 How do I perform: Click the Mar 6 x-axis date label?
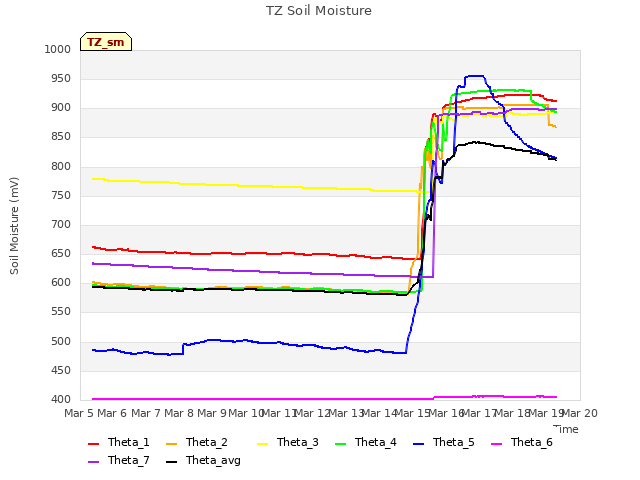click(112, 413)
